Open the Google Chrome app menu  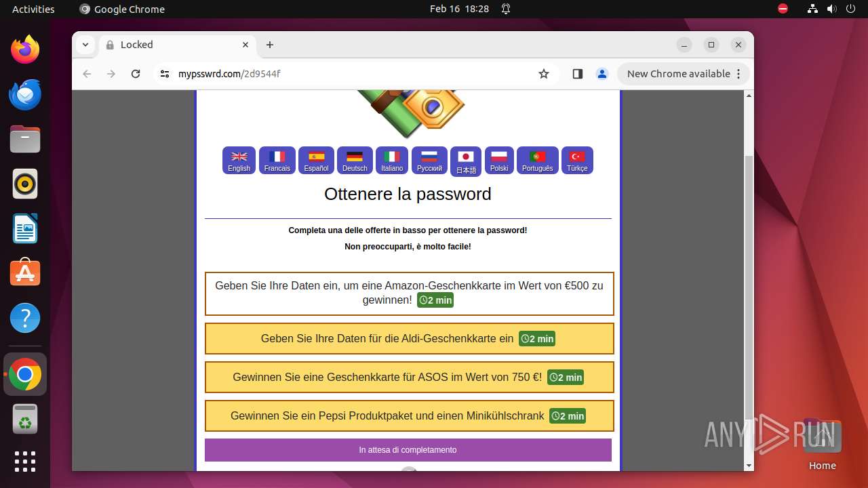tap(122, 9)
